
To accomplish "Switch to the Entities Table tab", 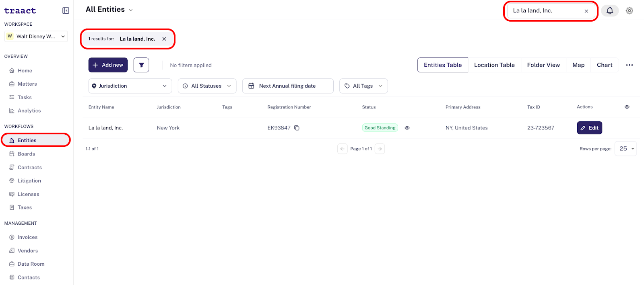I will 443,65.
